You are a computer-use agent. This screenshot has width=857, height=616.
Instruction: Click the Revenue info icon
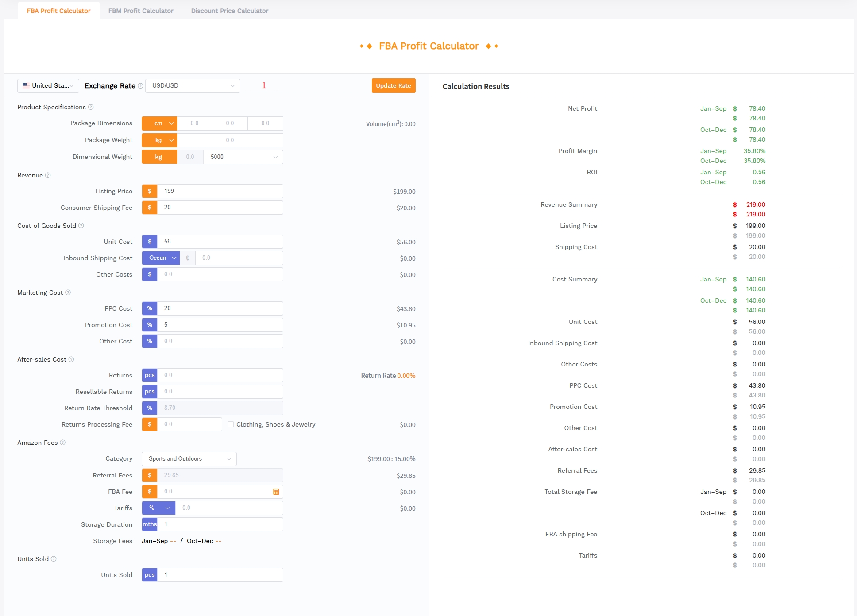click(48, 175)
